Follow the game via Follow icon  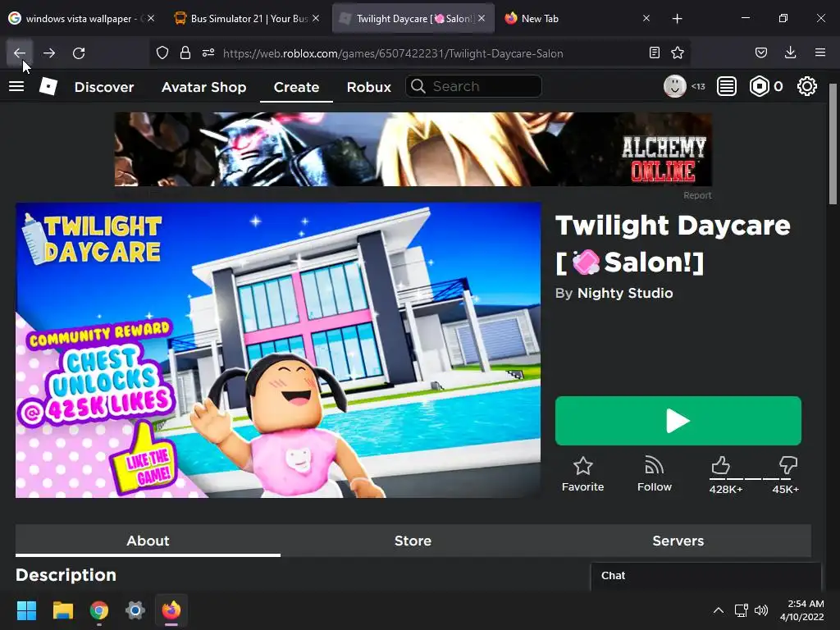[654, 466]
